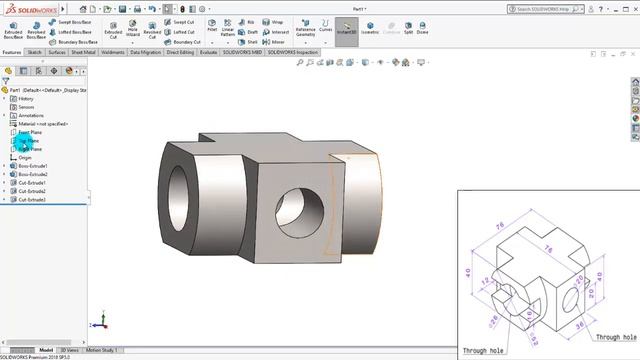
Task: Select the Fillet tool
Action: 212,26
